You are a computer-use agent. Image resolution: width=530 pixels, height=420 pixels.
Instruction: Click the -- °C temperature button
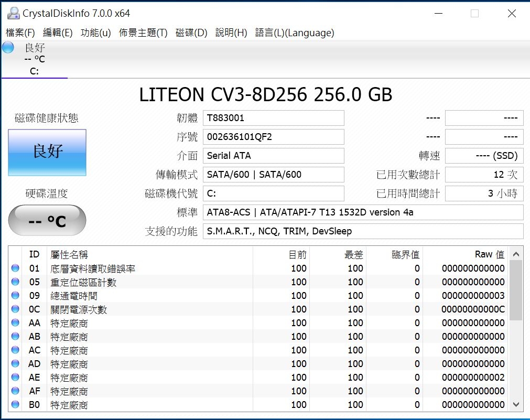(47, 220)
